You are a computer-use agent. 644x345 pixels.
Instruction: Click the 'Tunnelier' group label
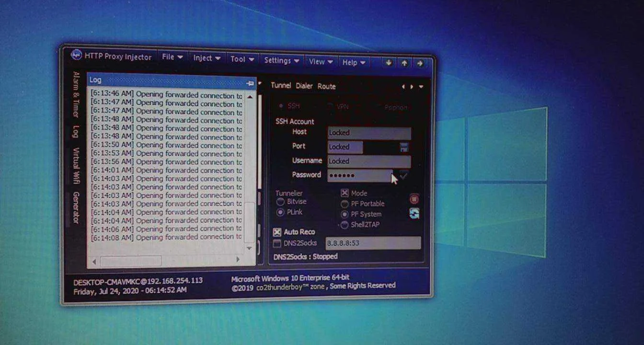click(289, 194)
